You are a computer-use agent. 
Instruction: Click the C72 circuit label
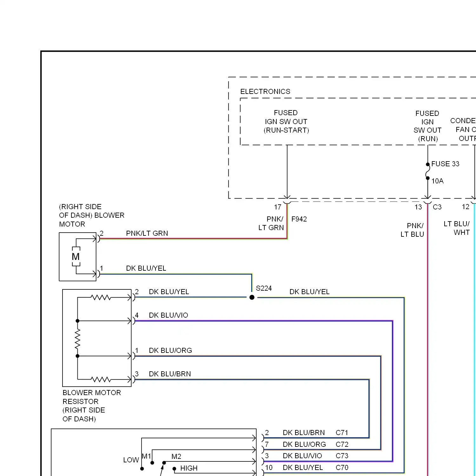[x=342, y=445]
